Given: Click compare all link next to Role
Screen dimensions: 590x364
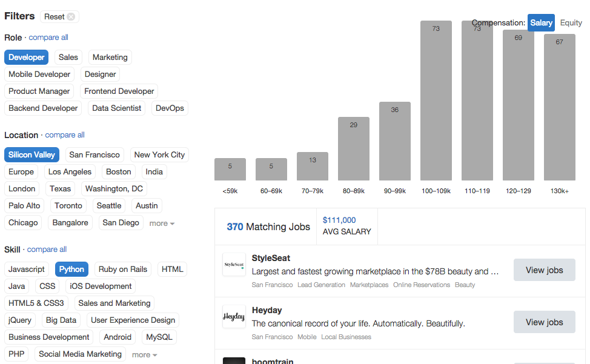Looking at the screenshot, I should 48,38.
